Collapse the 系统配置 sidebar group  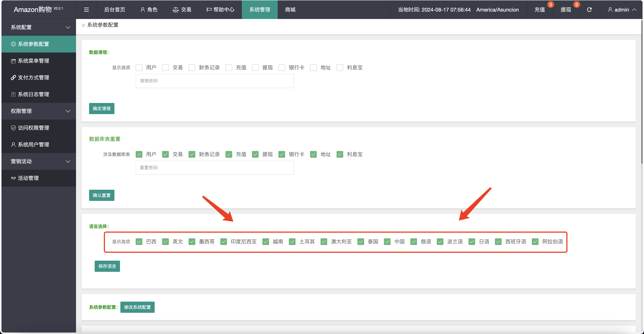pos(67,28)
